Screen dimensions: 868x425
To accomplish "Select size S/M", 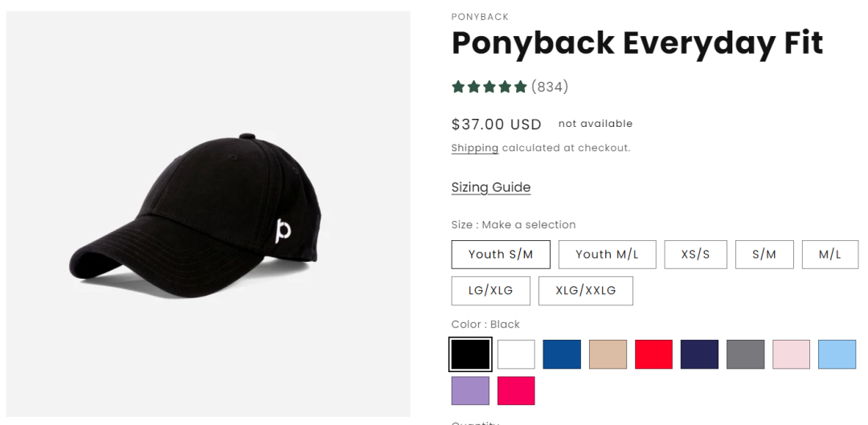I will (764, 254).
